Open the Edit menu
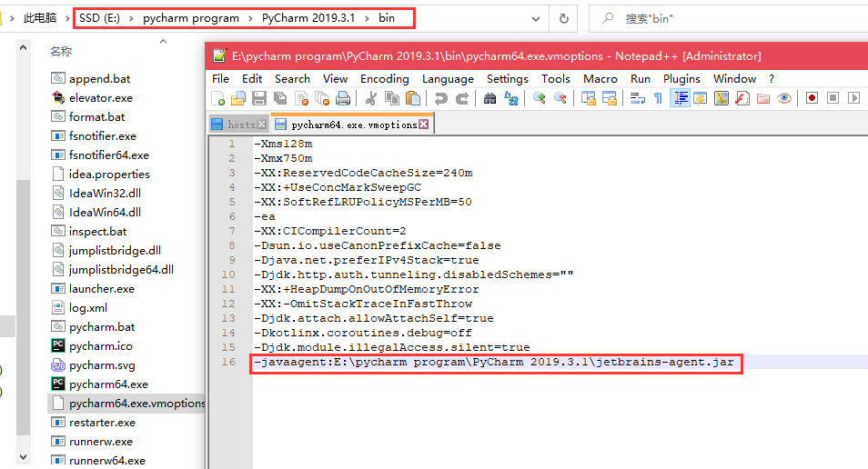 (252, 78)
